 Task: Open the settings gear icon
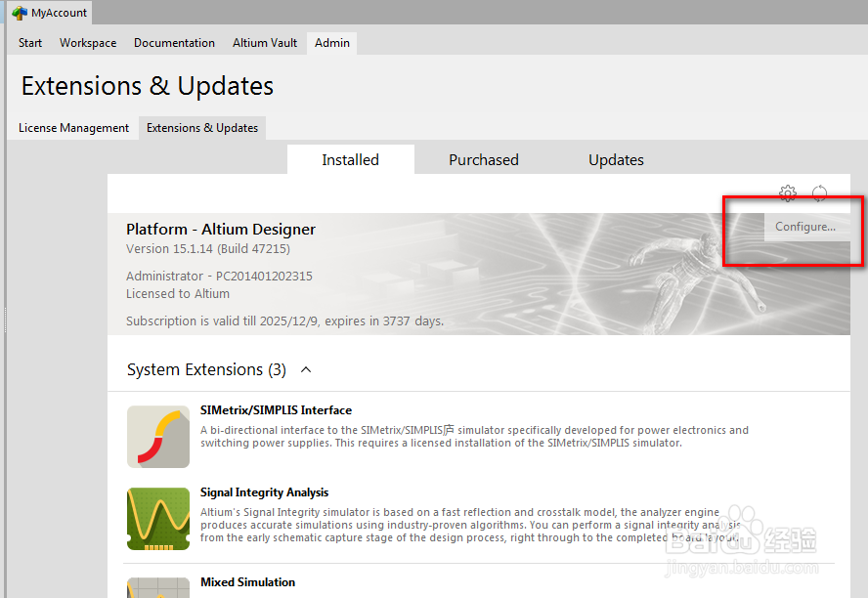[787, 193]
